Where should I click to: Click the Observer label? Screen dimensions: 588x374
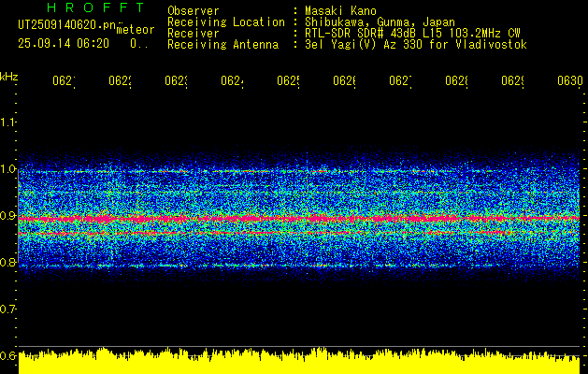pyautogui.click(x=194, y=11)
